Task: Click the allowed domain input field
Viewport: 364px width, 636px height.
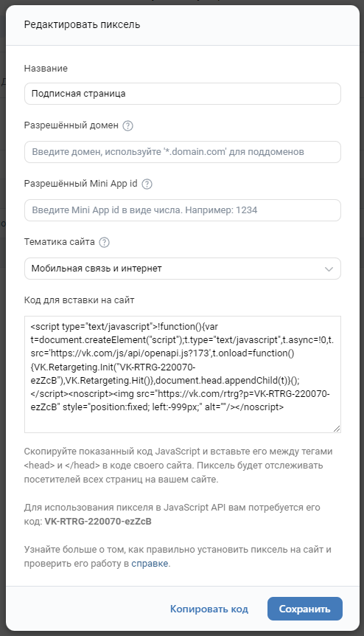Action: click(x=183, y=152)
